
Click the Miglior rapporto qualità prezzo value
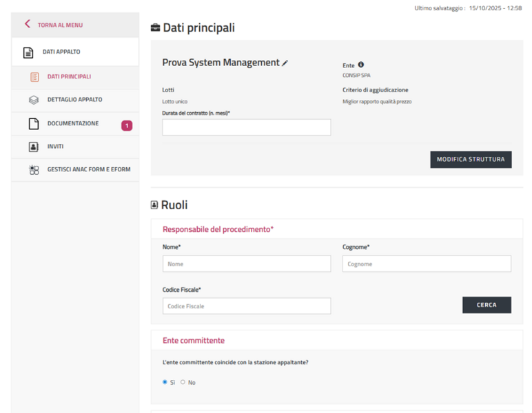pos(377,102)
